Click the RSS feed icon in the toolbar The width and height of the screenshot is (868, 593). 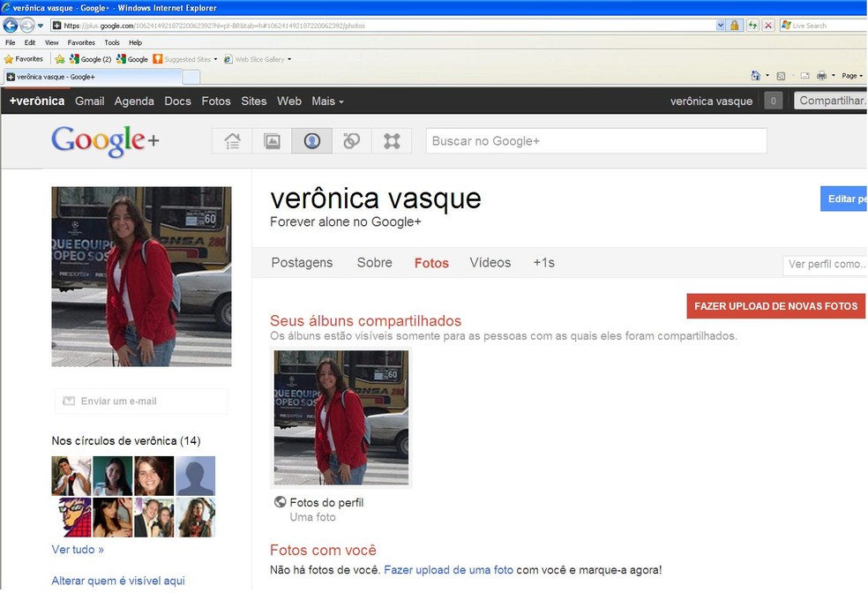[x=779, y=76]
